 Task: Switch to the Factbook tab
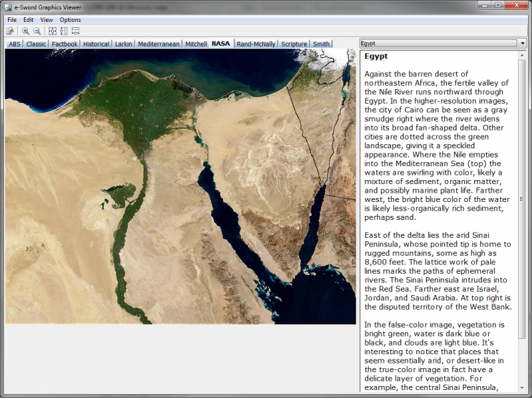tap(65, 44)
